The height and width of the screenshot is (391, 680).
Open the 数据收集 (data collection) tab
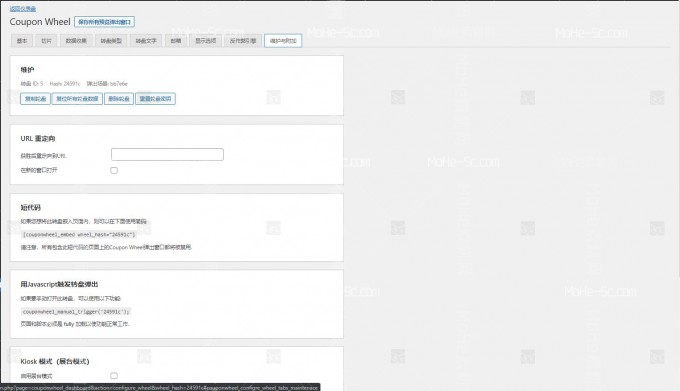click(76, 41)
